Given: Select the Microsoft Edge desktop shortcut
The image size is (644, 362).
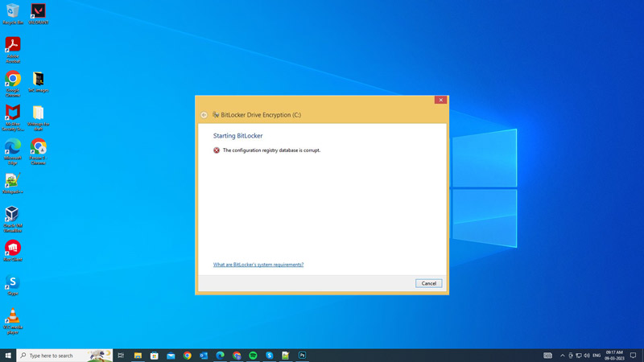Looking at the screenshot, I should coord(13,151).
